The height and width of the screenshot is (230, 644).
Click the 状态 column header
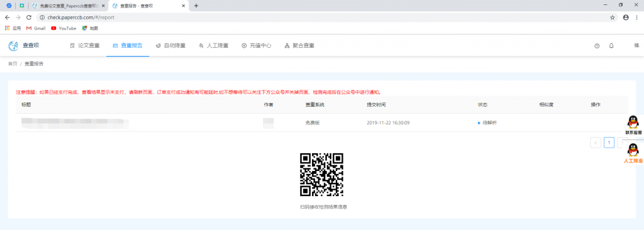tap(482, 105)
